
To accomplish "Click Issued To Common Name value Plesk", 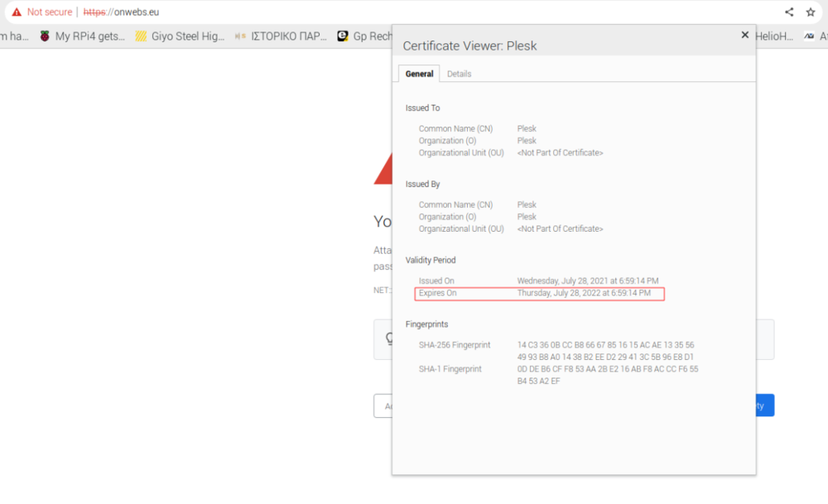I will 527,128.
